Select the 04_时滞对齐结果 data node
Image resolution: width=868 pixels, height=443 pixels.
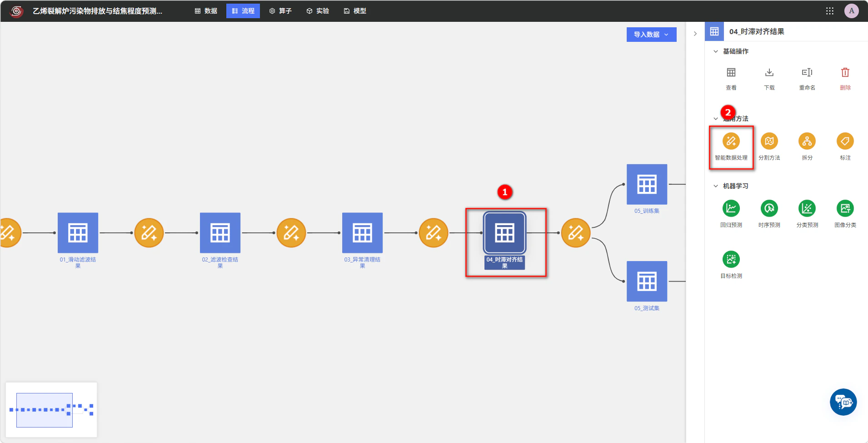click(504, 233)
